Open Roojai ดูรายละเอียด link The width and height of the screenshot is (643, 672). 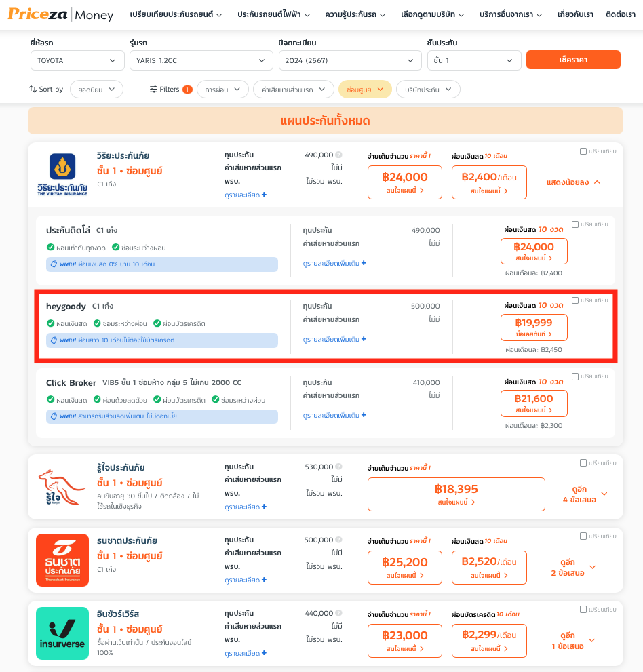(x=246, y=507)
